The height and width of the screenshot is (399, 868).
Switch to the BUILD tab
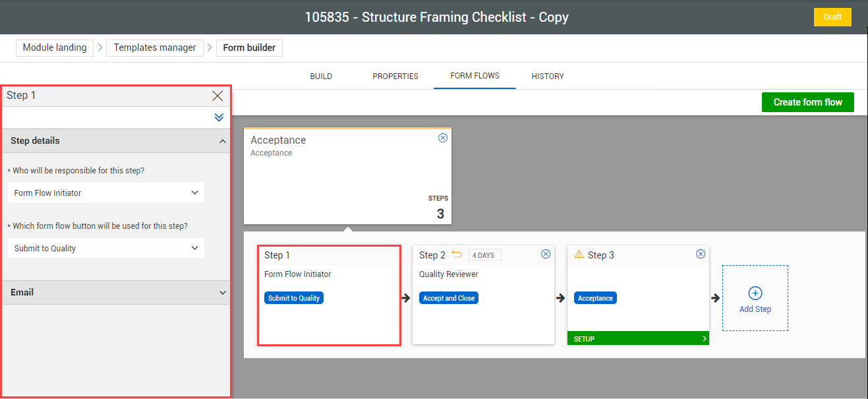click(x=321, y=76)
